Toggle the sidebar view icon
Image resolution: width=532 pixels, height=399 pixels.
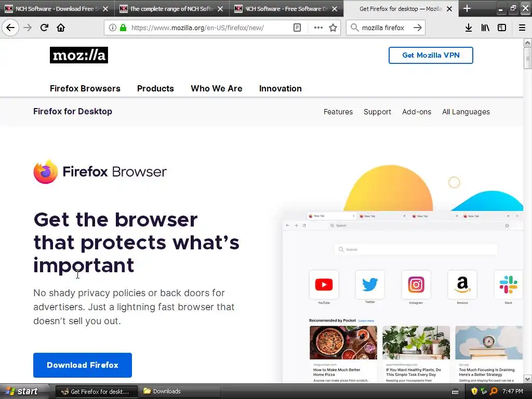(502, 28)
